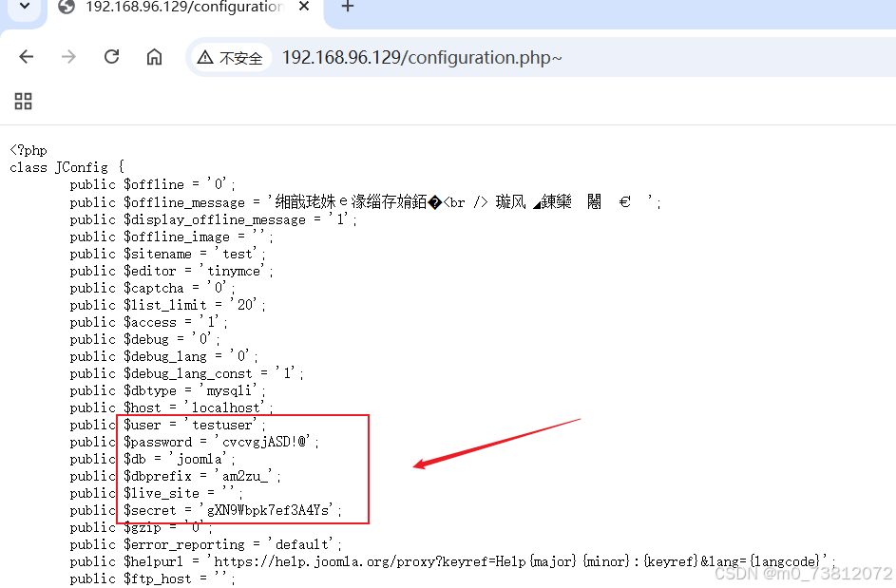Image resolution: width=896 pixels, height=588 pixels.
Task: Click the $display_offline_message line
Action: 213,219
